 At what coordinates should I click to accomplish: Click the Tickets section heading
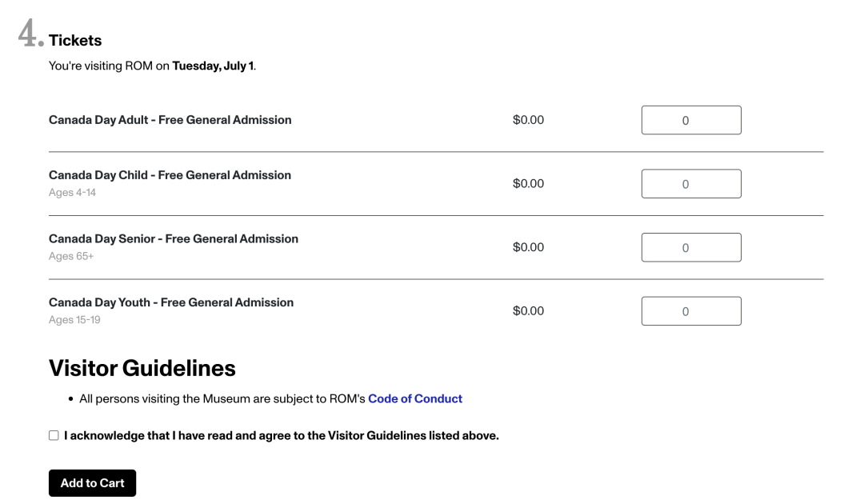click(75, 41)
